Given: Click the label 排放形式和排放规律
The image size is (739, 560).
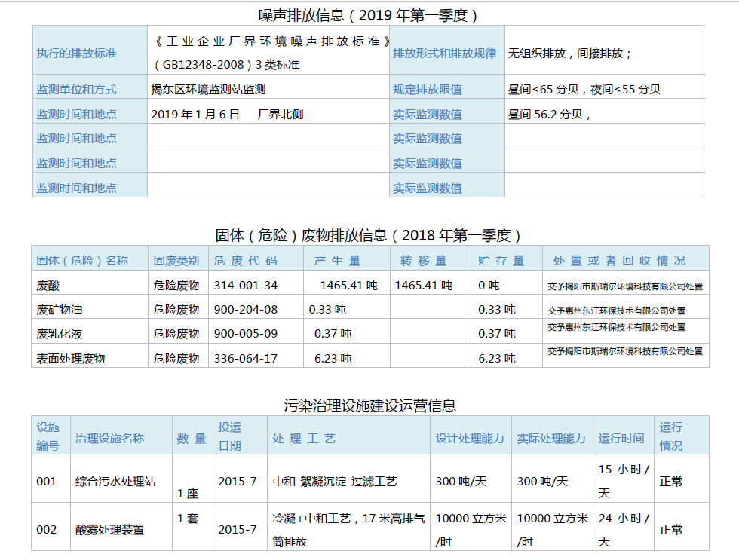Looking at the screenshot, I should coord(444,54).
